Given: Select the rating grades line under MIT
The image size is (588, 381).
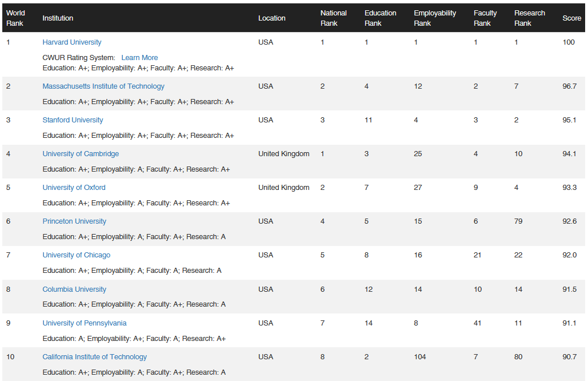Looking at the screenshot, I should pos(138,102).
